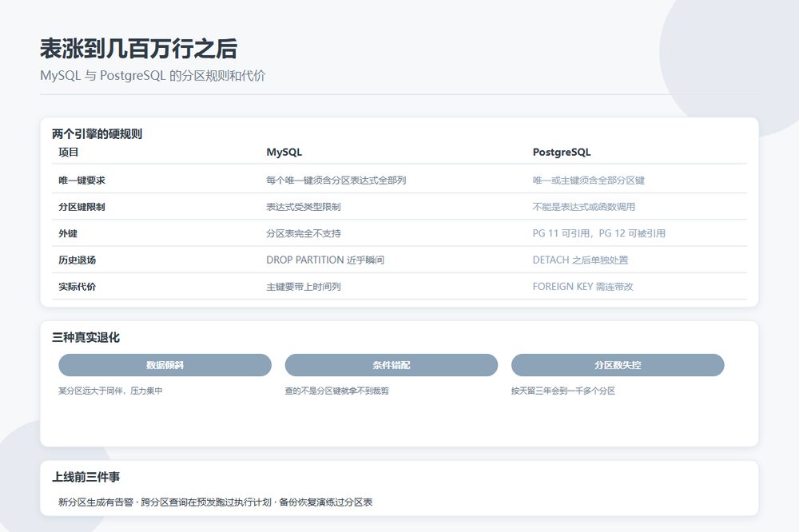The image size is (799, 532).
Task: Select the 分区键限制 row label
Action: 82,206
